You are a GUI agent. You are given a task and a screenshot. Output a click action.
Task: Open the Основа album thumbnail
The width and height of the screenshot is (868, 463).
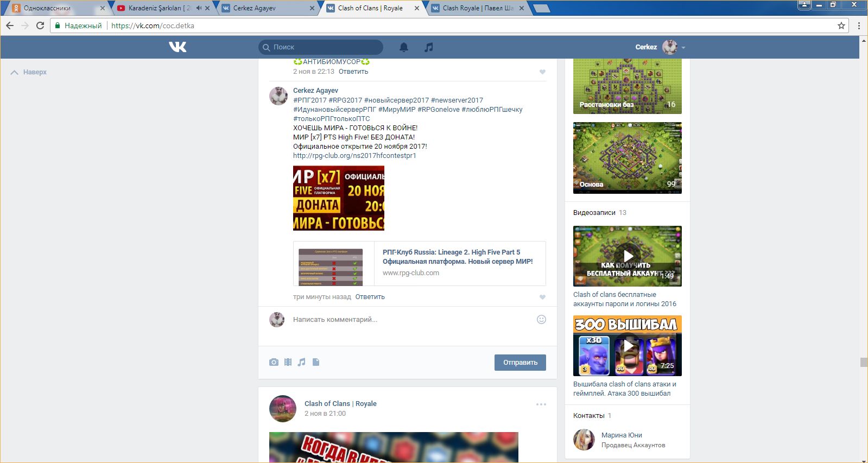click(628, 158)
